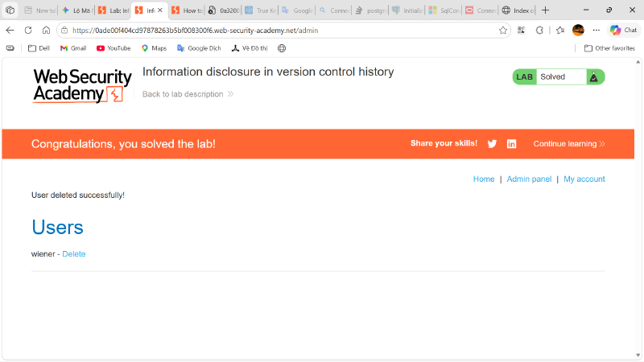Image resolution: width=644 pixels, height=362 pixels.
Task: View site info via the lock icon
Action: [64, 30]
